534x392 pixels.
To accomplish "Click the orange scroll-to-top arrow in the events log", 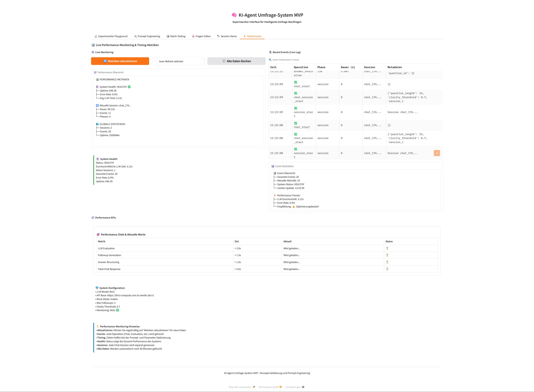I will (437, 153).
